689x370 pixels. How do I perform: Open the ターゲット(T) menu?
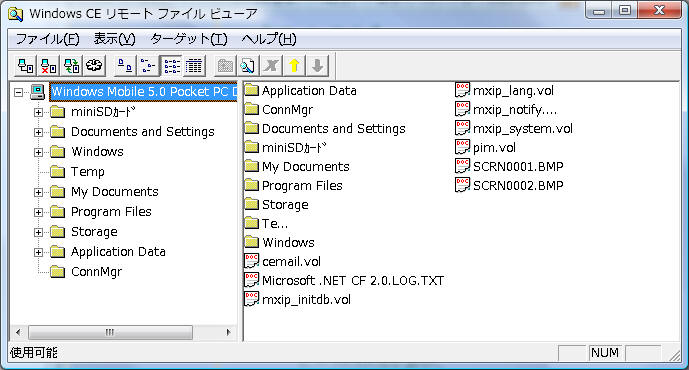[x=189, y=39]
